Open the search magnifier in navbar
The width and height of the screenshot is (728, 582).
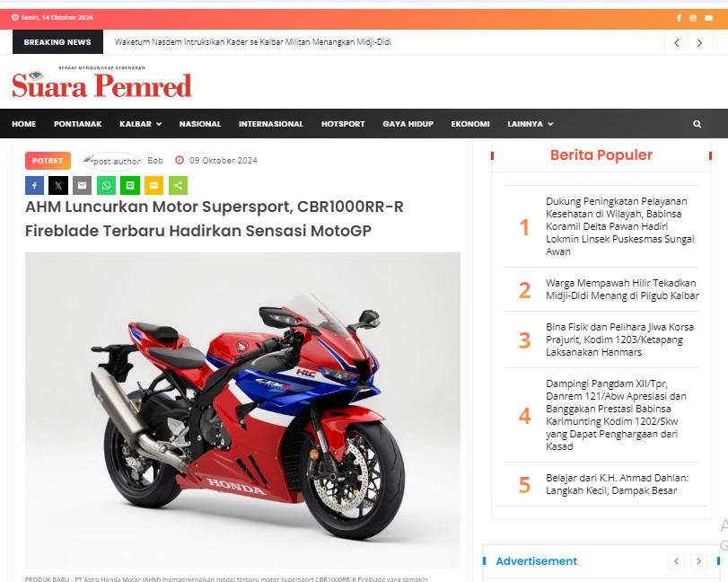[x=697, y=124]
